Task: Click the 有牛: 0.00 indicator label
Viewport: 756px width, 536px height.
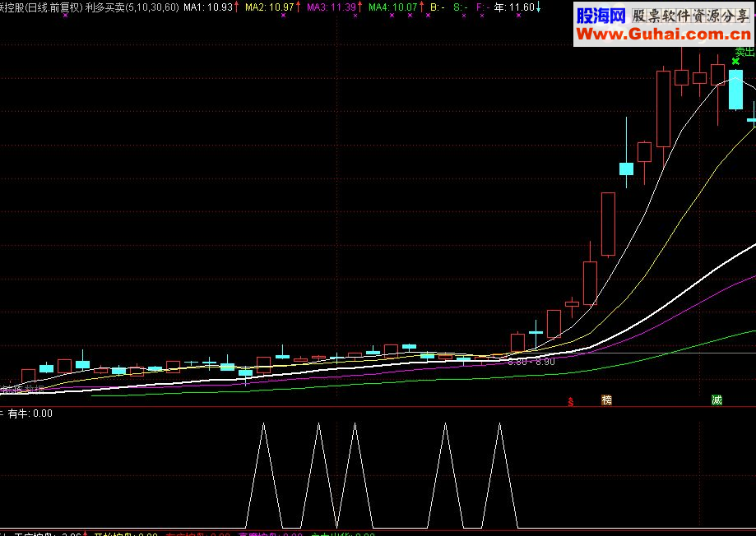Action: 30,414
